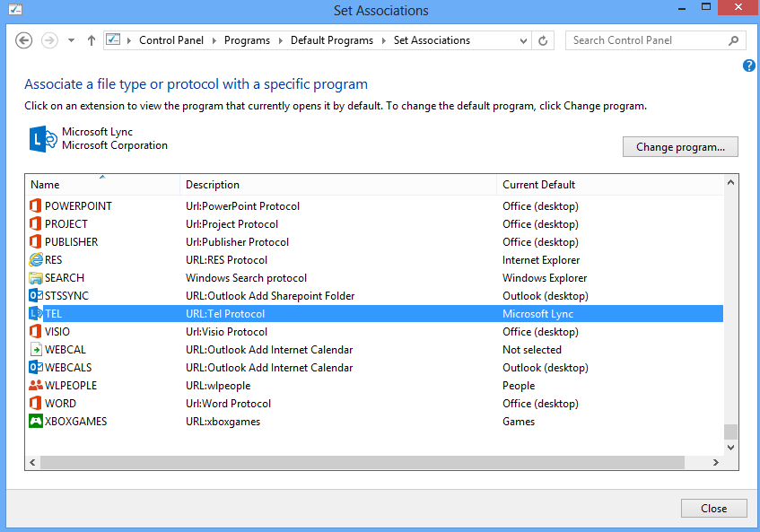Image resolution: width=760 pixels, height=532 pixels.
Task: Expand the arrow before Control Panel breadcrumb
Action: [129, 40]
